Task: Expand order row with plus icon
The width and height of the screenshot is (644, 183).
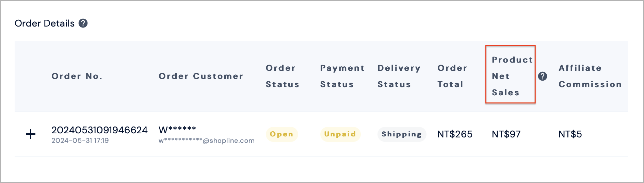Action: pyautogui.click(x=31, y=134)
